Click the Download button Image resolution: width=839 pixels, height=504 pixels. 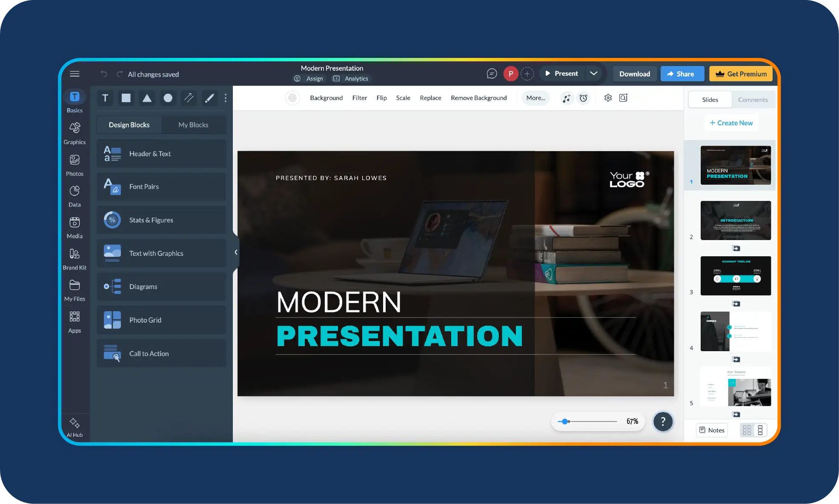click(634, 74)
